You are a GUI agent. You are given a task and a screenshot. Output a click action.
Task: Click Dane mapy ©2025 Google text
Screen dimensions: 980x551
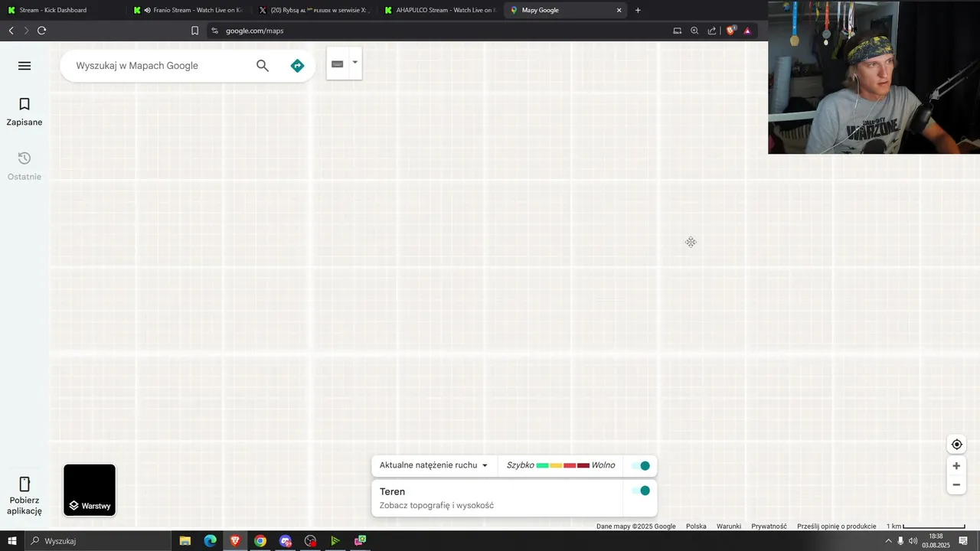[x=635, y=527]
